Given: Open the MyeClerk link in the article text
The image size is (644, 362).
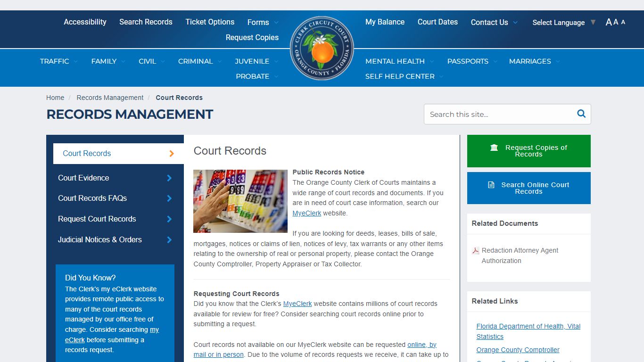Looking at the screenshot, I should (306, 213).
